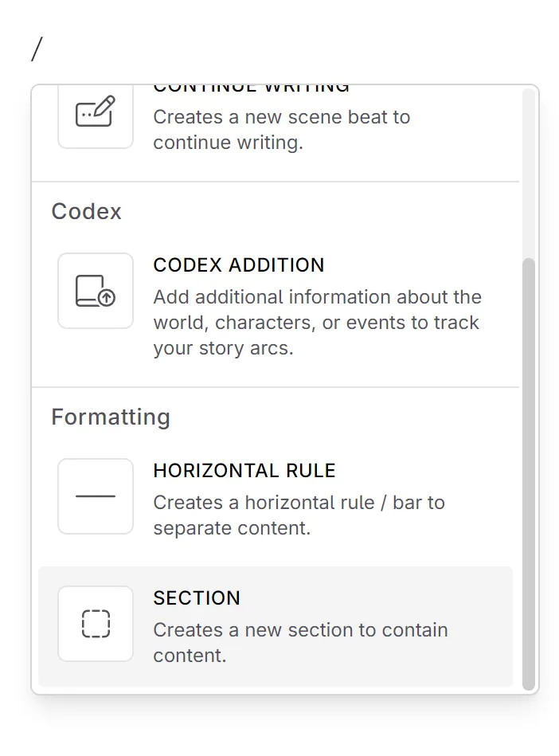Click 'separate content.' line under Horizontal Rule

click(x=232, y=528)
